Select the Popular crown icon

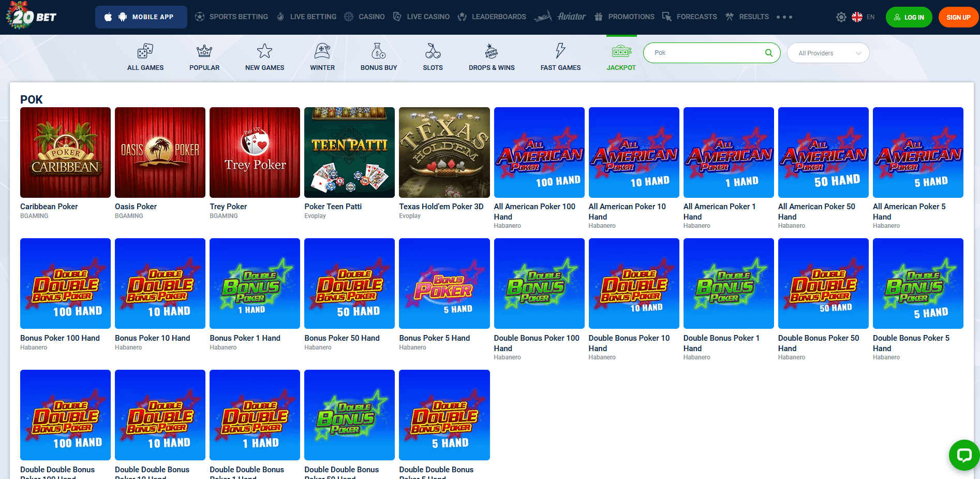tap(204, 51)
